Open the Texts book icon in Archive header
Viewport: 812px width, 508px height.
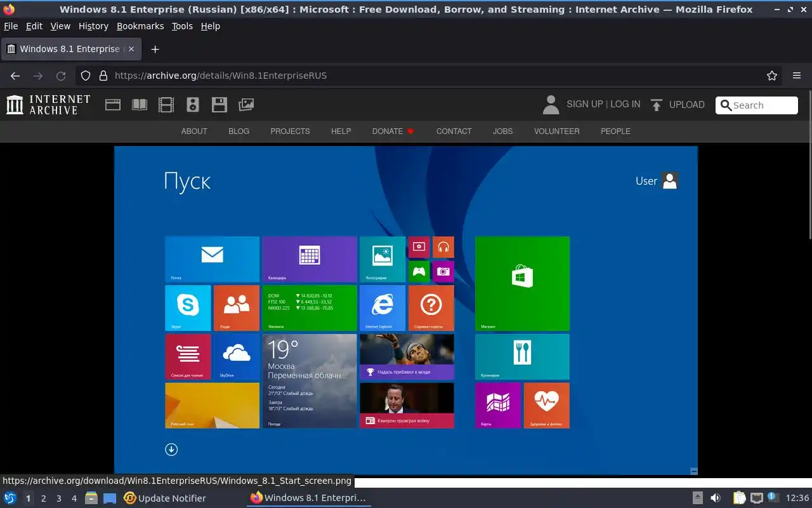(x=140, y=105)
